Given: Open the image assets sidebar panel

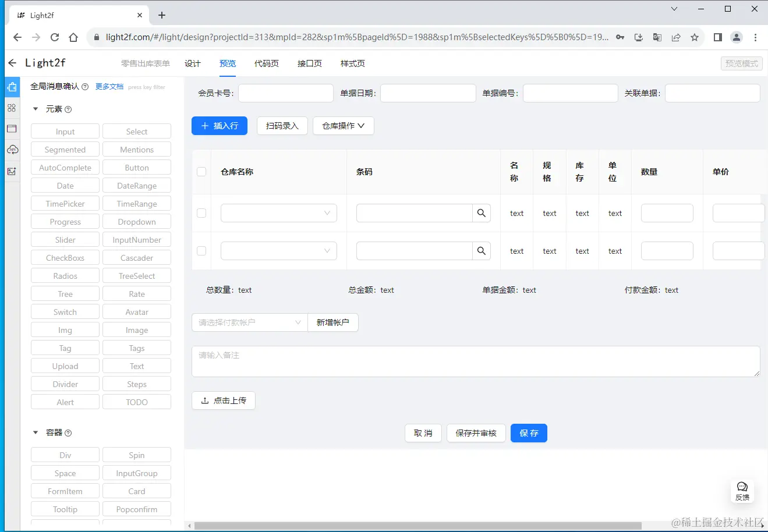Looking at the screenshot, I should pos(12,171).
